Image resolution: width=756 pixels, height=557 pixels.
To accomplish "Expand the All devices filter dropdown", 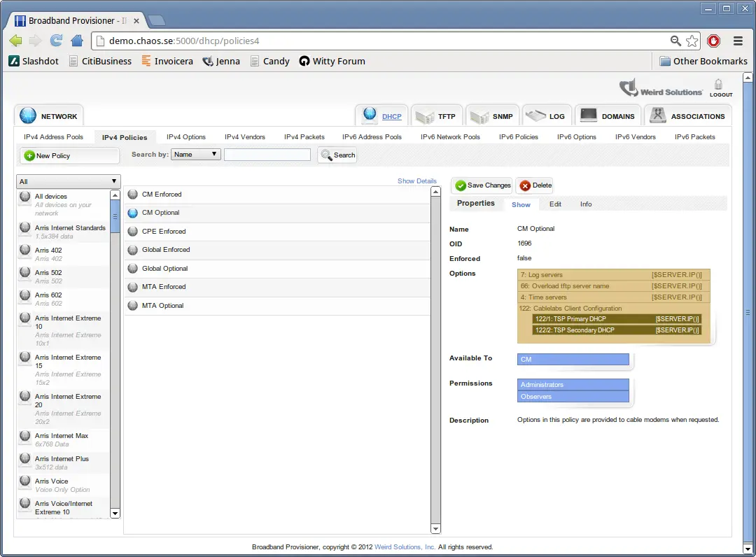I will 68,182.
